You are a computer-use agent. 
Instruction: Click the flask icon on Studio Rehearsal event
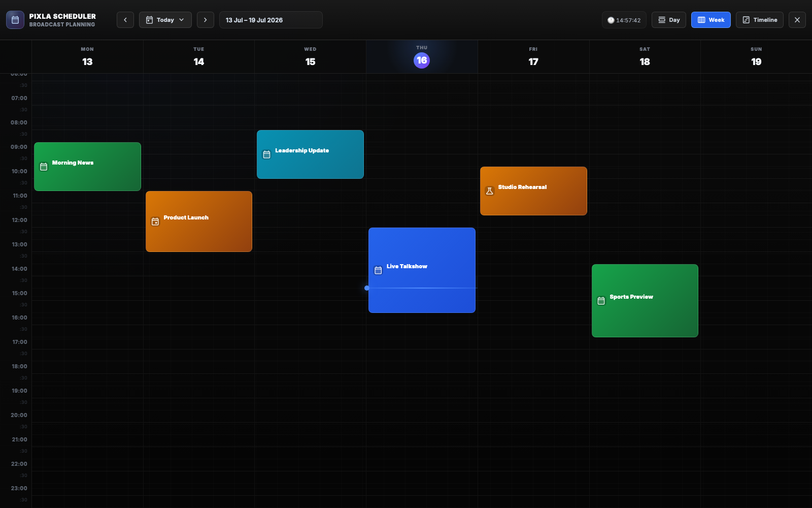coord(490,191)
